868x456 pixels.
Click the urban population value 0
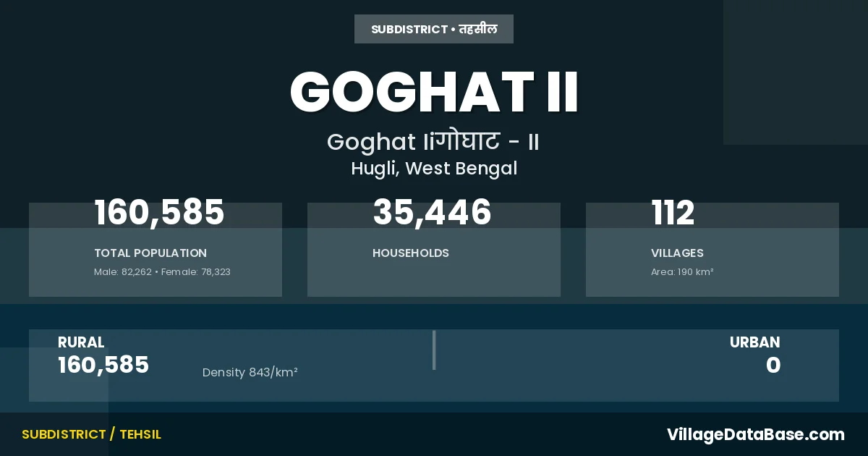tap(773, 366)
